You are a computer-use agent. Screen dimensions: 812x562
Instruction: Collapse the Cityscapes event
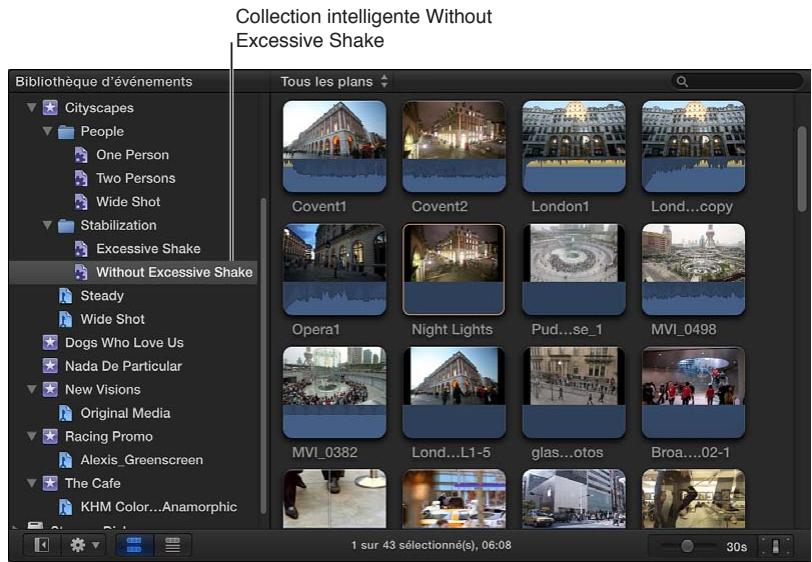[32, 108]
